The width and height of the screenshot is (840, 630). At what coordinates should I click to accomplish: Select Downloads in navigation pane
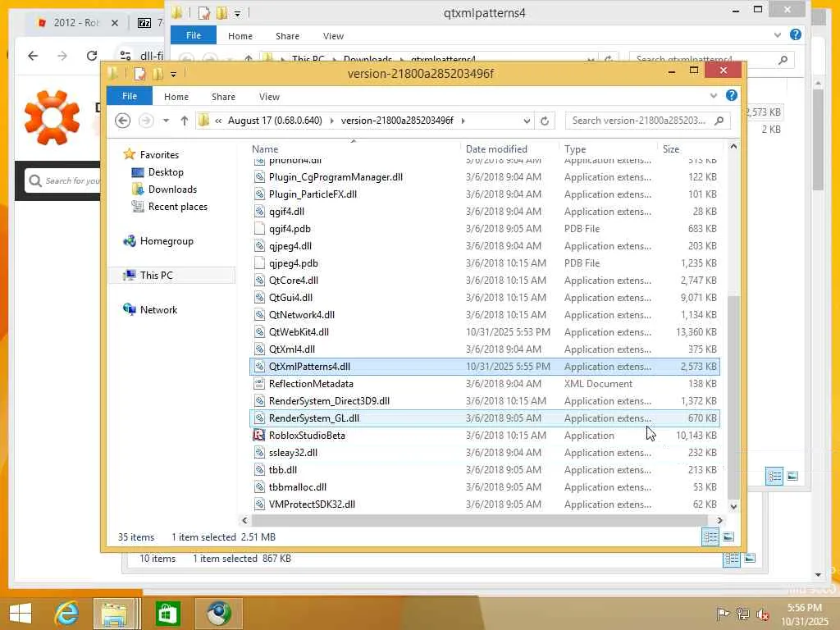click(172, 189)
